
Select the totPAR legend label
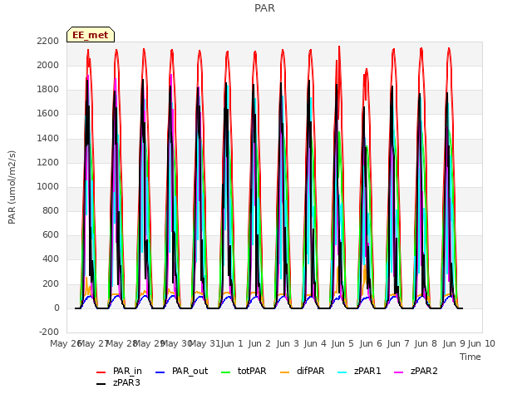252,372
